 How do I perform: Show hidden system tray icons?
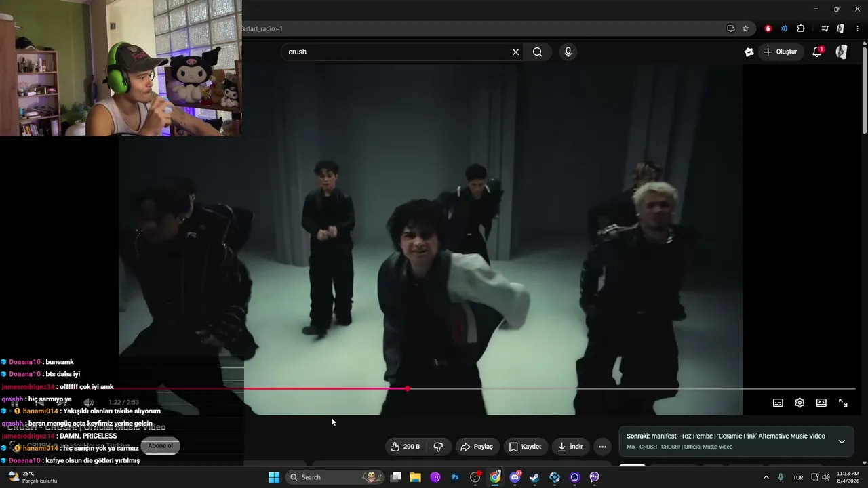766,477
